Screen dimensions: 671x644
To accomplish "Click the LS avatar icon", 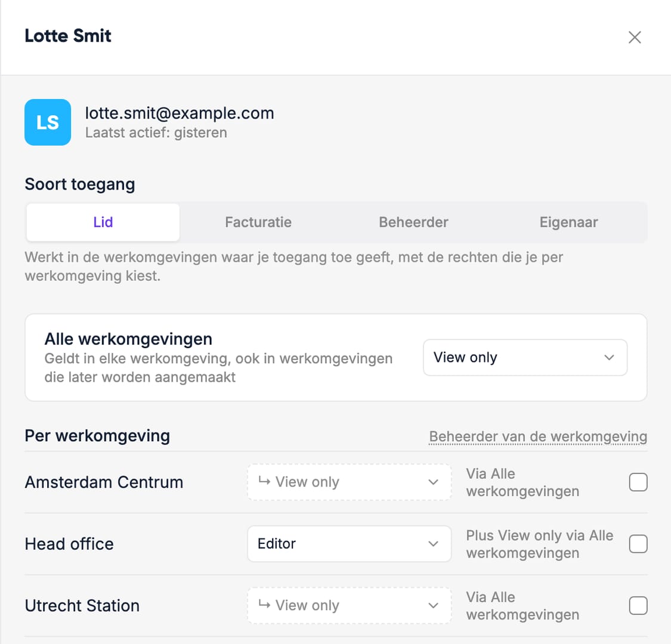I will click(48, 122).
